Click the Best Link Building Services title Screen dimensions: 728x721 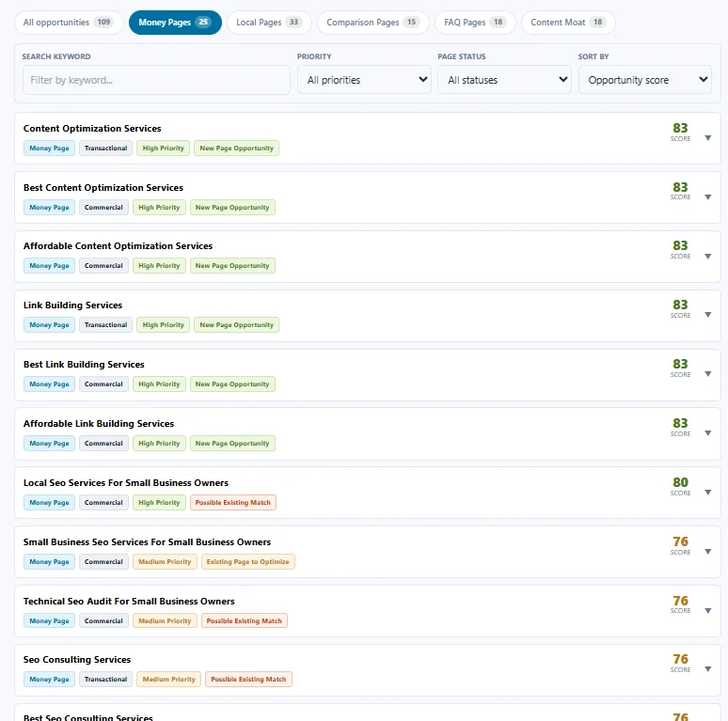coord(84,365)
